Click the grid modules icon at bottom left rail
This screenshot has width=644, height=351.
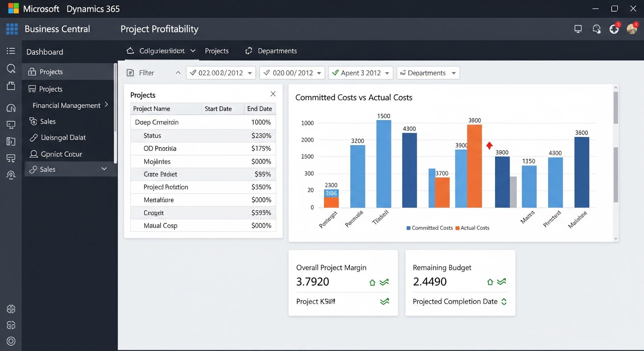pyautogui.click(x=11, y=325)
